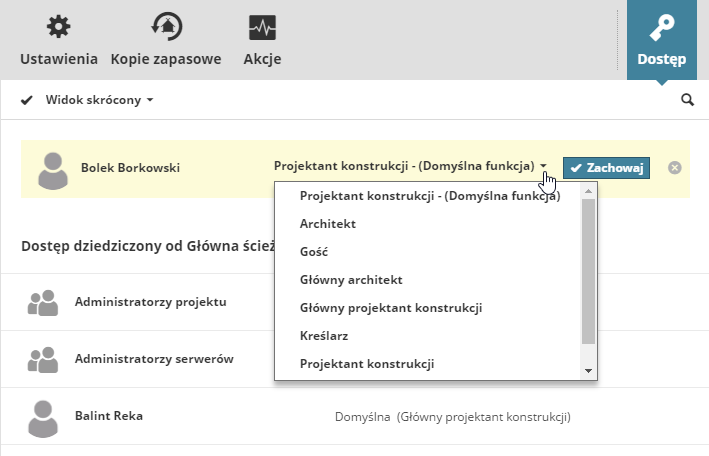Choose Gość role in the list
The height and width of the screenshot is (456, 709).
click(x=314, y=252)
